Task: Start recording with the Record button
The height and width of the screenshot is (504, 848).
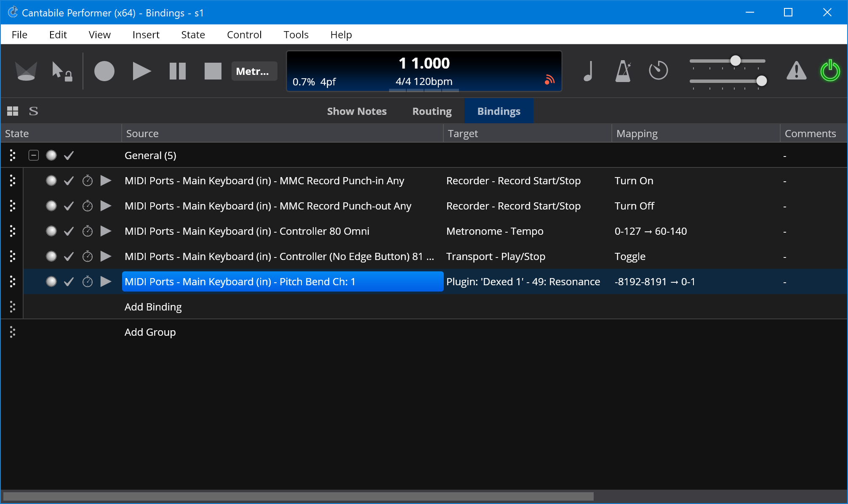Action: point(104,71)
